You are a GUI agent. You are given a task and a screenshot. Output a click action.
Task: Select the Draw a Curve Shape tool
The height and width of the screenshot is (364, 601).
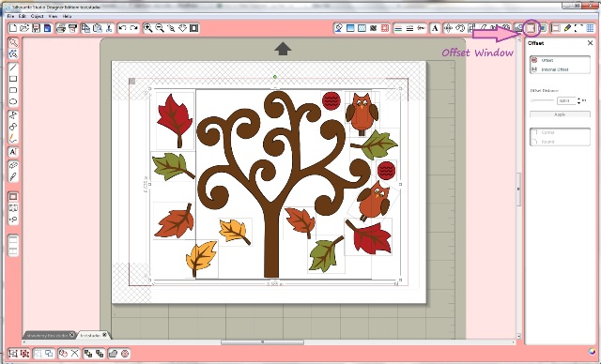tap(13, 127)
